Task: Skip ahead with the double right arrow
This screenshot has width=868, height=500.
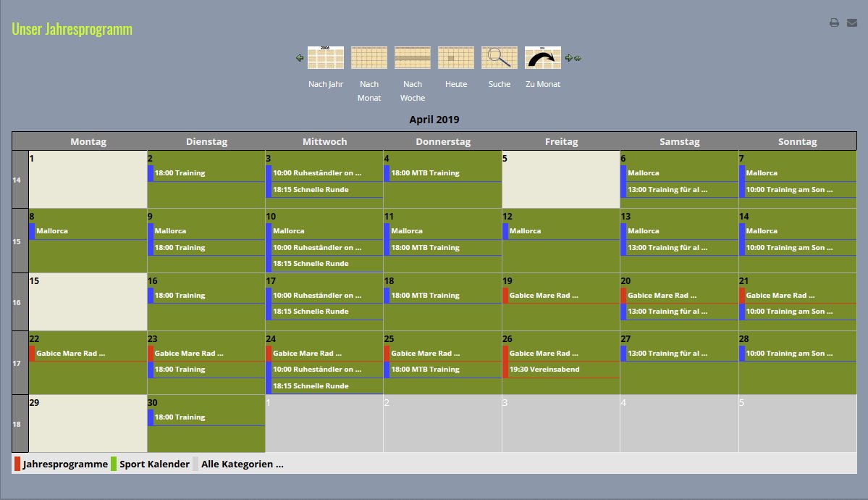Action: pyautogui.click(x=578, y=58)
